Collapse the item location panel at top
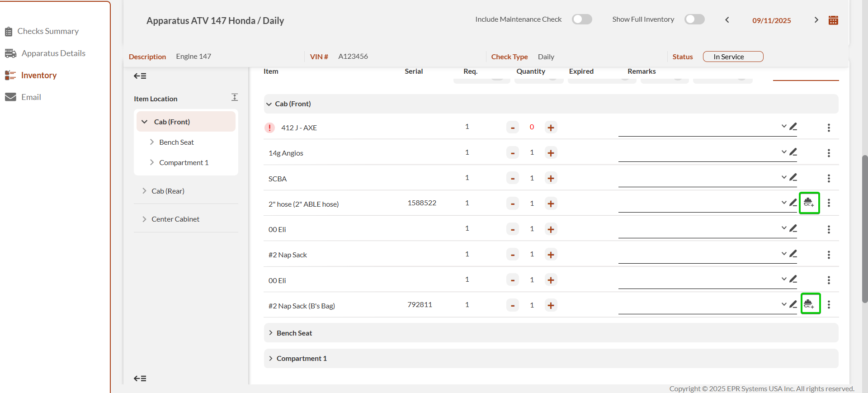868x393 pixels. click(140, 76)
